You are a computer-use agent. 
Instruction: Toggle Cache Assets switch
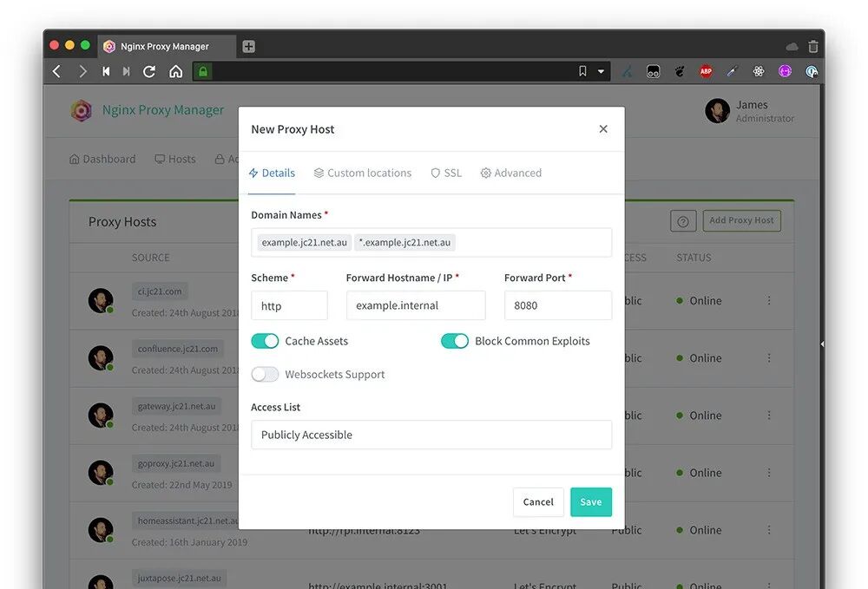265,341
